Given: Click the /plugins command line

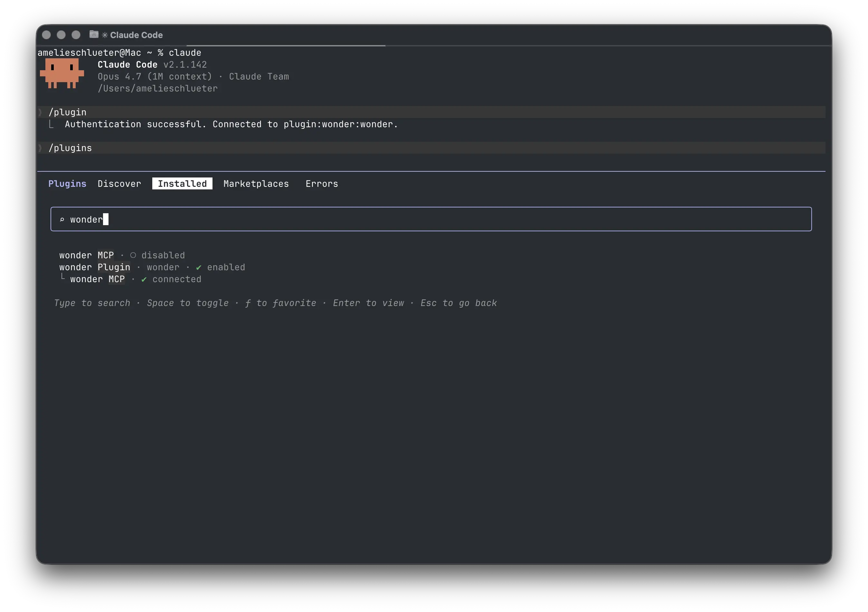Looking at the screenshot, I should click(x=431, y=148).
